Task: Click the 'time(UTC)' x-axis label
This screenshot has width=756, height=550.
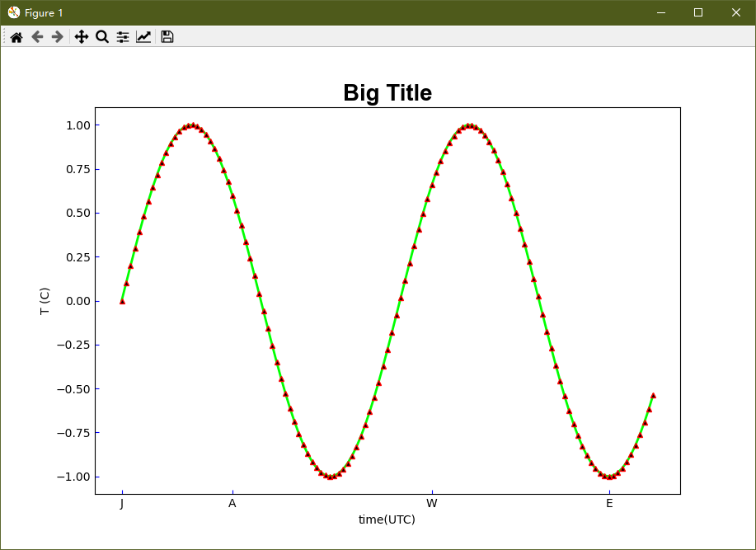Action: 387,519
